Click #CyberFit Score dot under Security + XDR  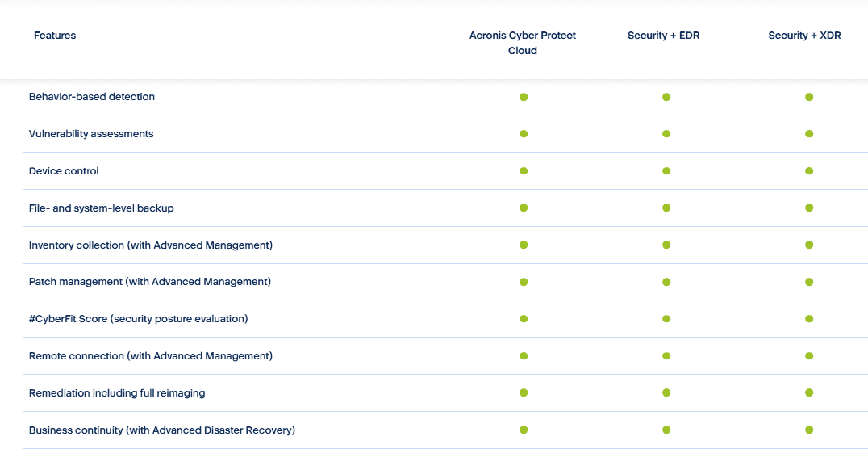tap(809, 319)
